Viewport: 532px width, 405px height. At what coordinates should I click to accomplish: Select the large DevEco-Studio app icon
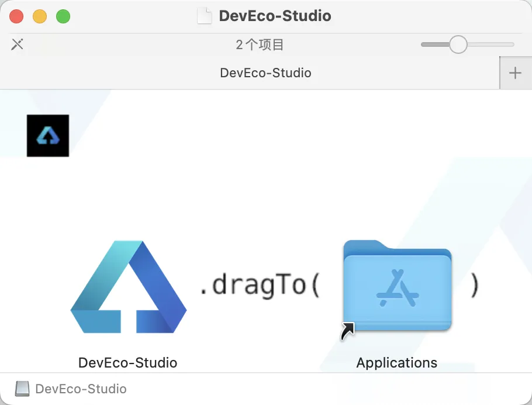coord(128,287)
